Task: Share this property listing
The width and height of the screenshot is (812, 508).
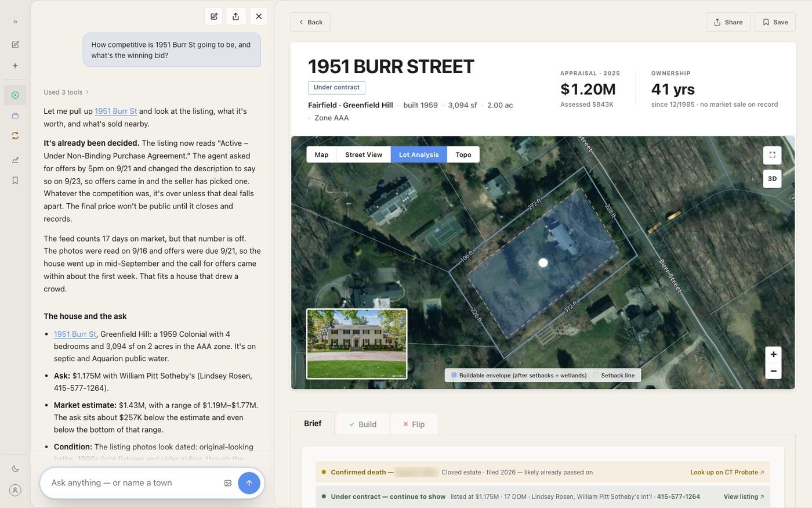Action: 728,22
